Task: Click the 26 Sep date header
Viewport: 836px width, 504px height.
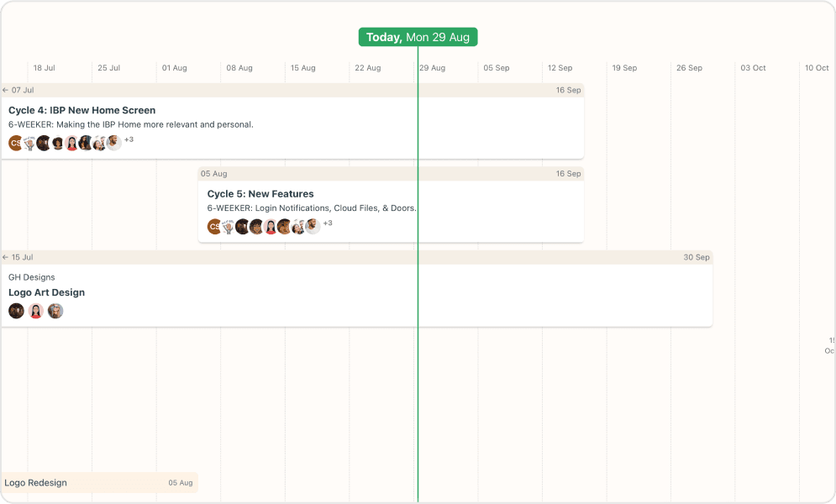Action: pos(689,68)
